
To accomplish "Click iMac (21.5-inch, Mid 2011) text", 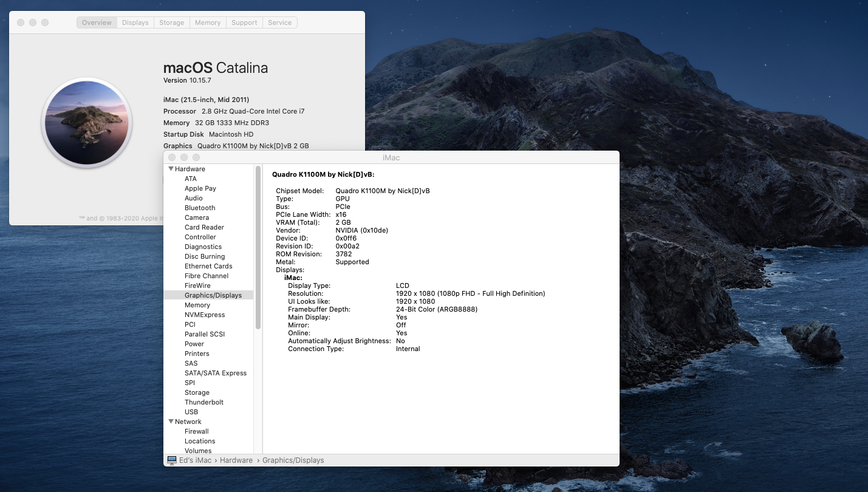I will 207,100.
